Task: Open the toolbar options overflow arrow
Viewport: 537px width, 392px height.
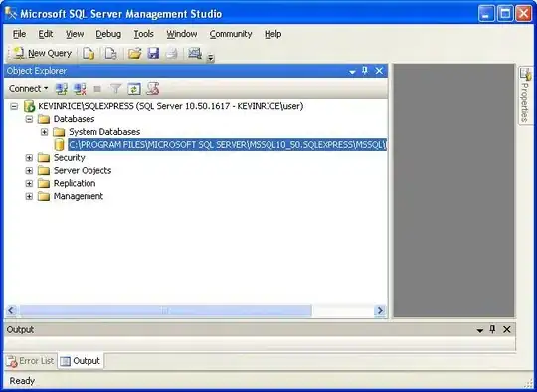Action: click(211, 58)
